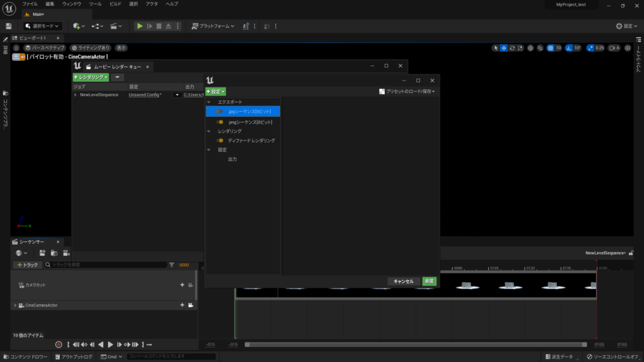Image resolution: width=644 pixels, height=362 pixels.
Task: Toggle off the .jpgシーケンス[8ビット] export setting
Action: [x=219, y=111]
